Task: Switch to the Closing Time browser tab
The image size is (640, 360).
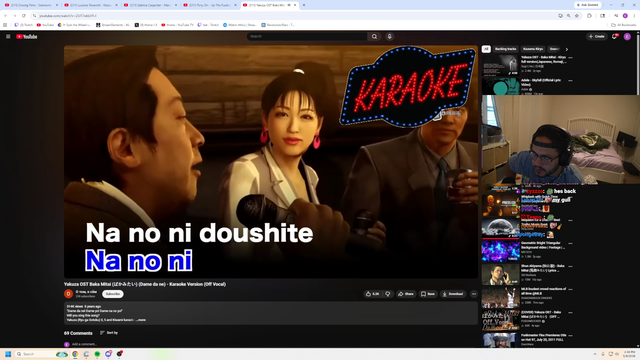Action: point(31,5)
